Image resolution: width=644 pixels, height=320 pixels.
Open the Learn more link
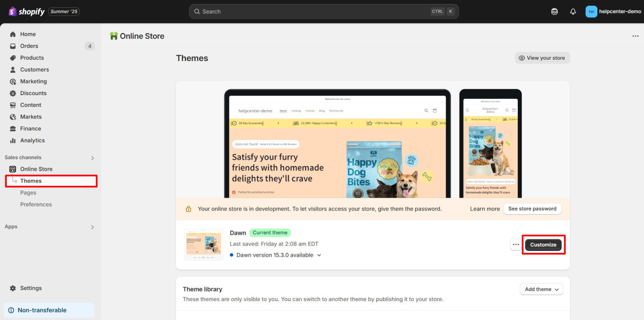click(x=485, y=209)
